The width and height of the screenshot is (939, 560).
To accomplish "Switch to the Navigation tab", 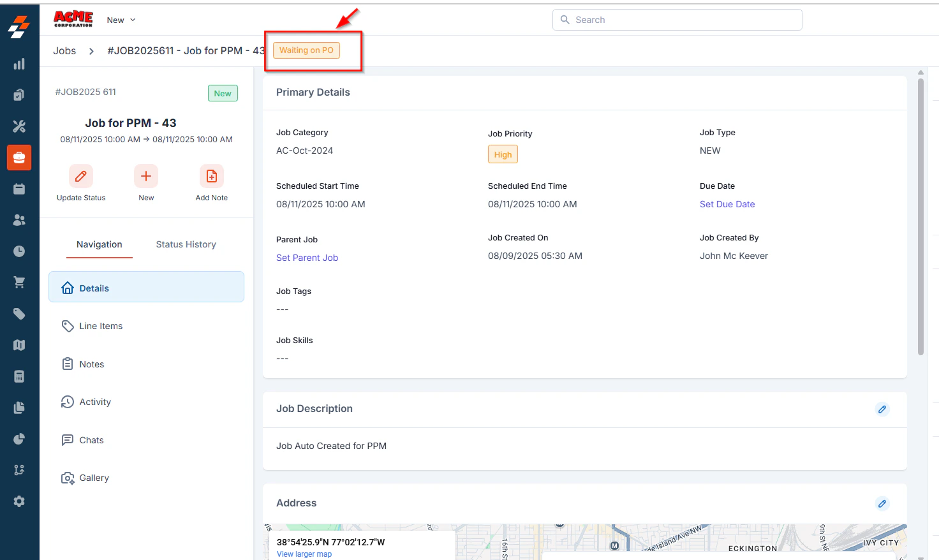I will tap(100, 244).
